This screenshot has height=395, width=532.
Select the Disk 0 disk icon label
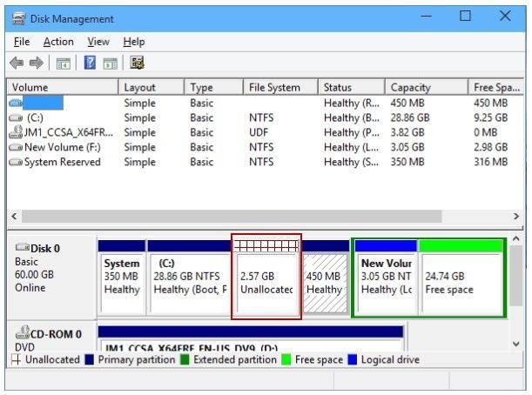pyautogui.click(x=44, y=248)
